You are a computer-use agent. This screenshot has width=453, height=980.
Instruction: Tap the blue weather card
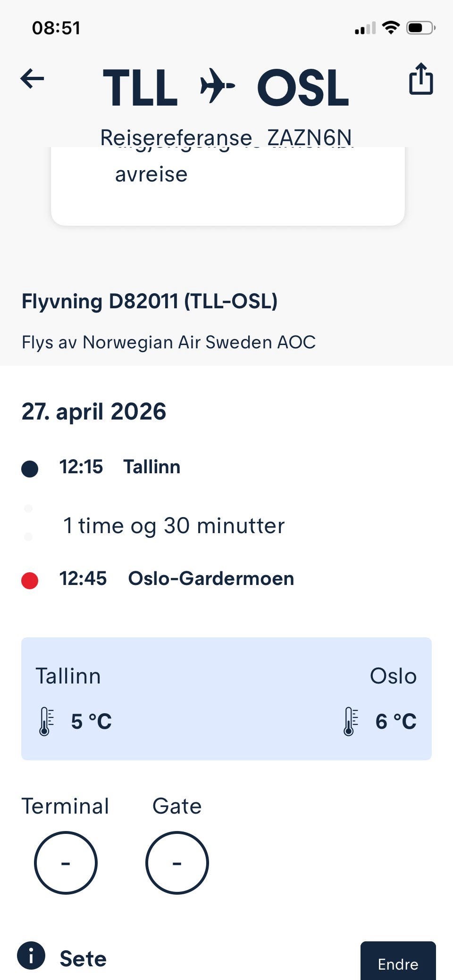(226, 698)
